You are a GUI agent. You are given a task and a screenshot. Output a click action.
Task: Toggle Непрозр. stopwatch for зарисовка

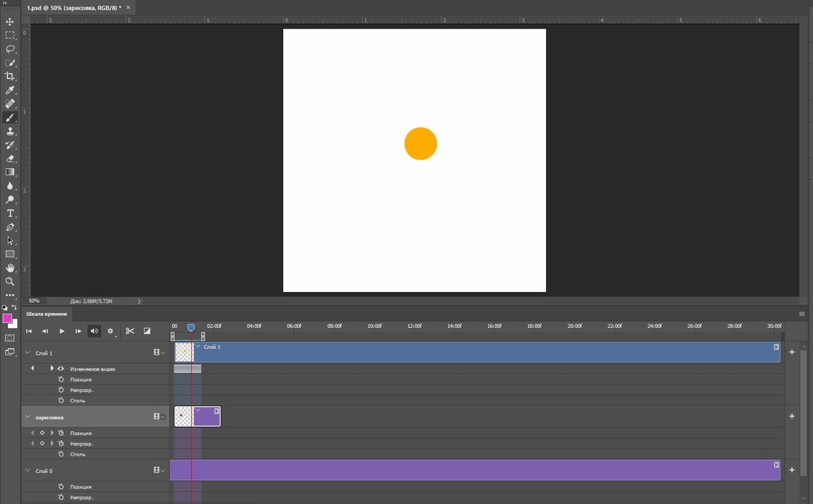(x=61, y=443)
